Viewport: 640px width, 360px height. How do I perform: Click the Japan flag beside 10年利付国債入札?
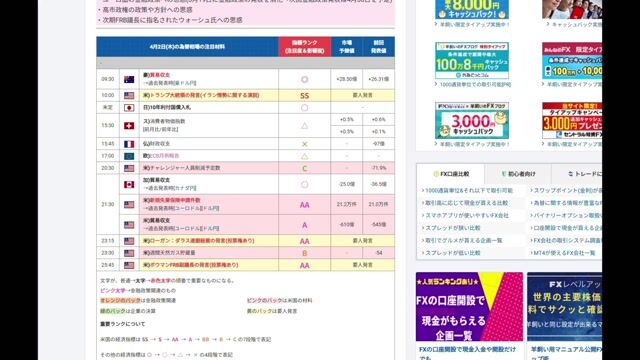(129, 108)
